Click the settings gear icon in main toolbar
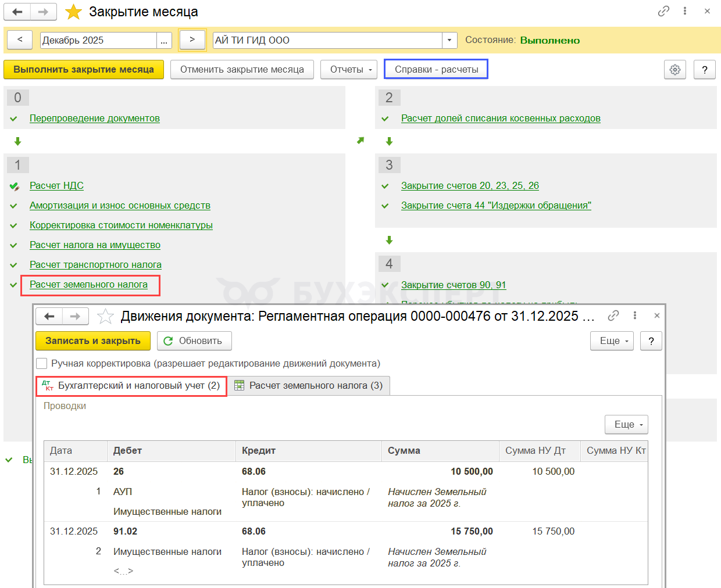 pyautogui.click(x=674, y=70)
